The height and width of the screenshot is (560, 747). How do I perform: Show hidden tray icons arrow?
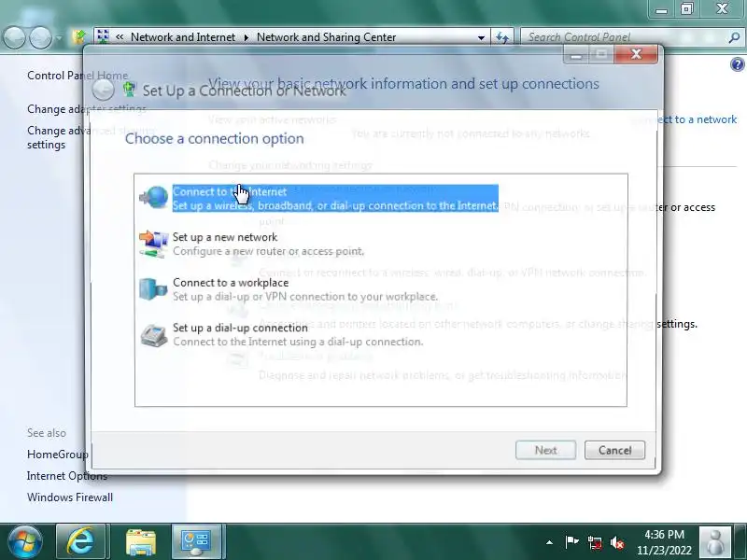549,542
